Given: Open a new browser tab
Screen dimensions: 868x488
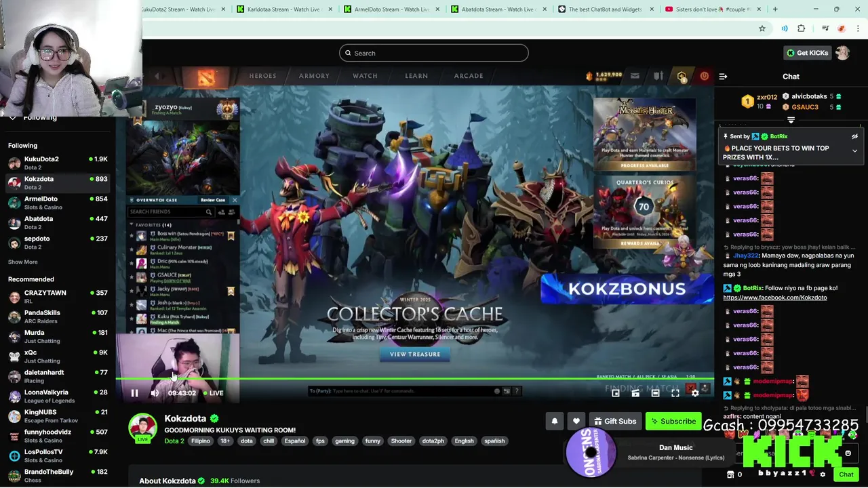Looking at the screenshot, I should click(775, 9).
